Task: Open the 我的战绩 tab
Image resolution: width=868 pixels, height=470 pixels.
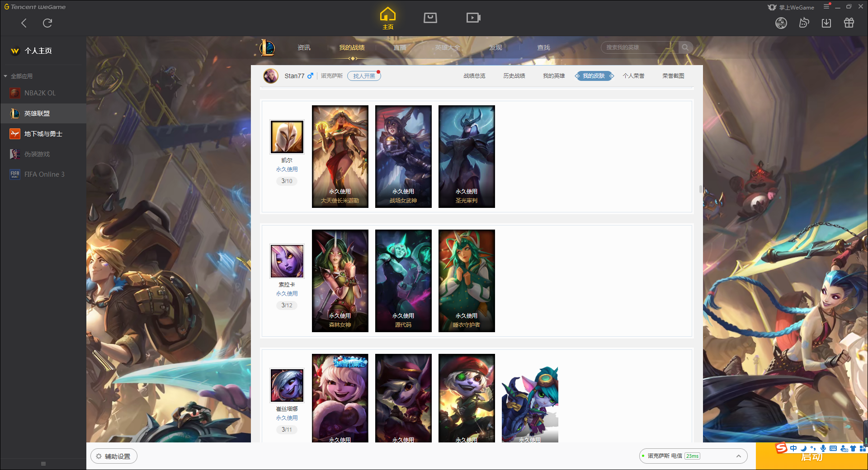Action: pos(352,47)
